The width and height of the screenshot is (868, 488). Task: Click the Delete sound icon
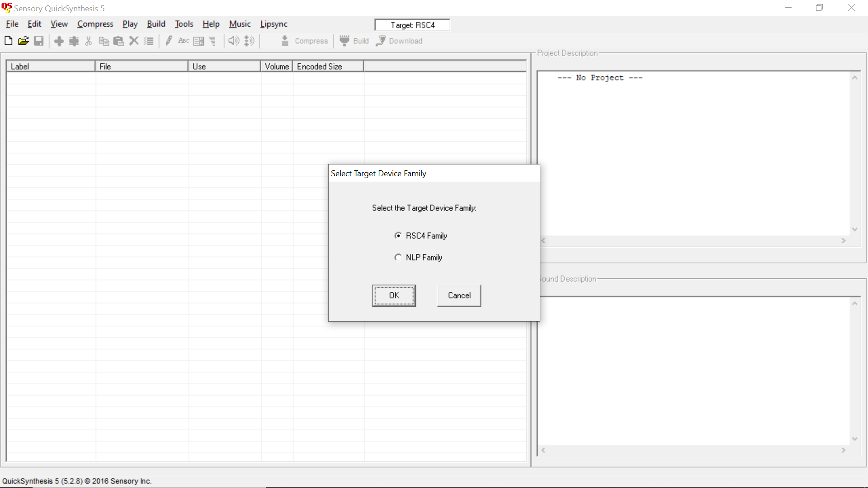click(x=133, y=41)
